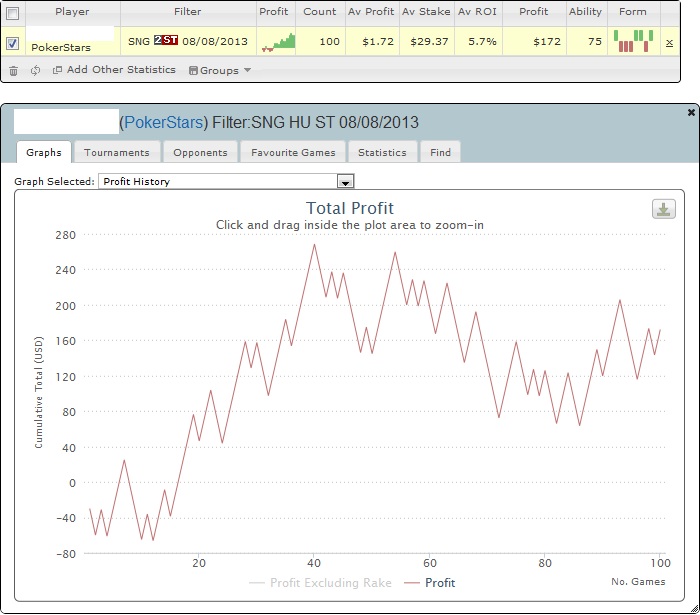Download the chart using export icon
Screen dimensions: 700x615
click(664, 209)
